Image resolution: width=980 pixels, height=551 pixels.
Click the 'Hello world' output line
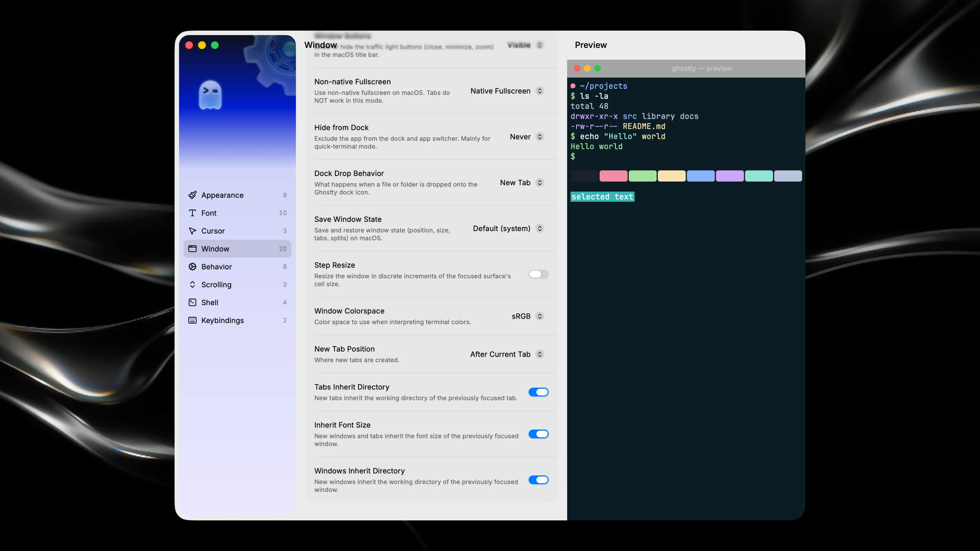click(x=597, y=146)
